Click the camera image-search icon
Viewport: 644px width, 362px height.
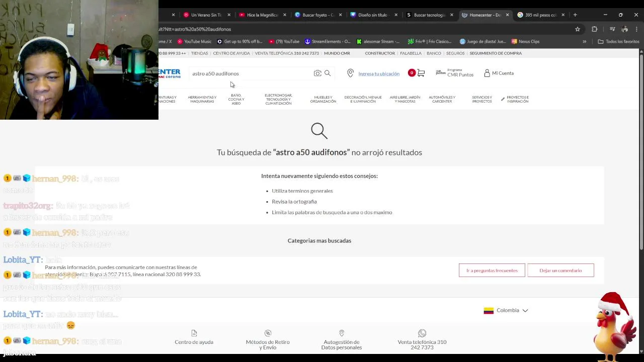(x=317, y=73)
